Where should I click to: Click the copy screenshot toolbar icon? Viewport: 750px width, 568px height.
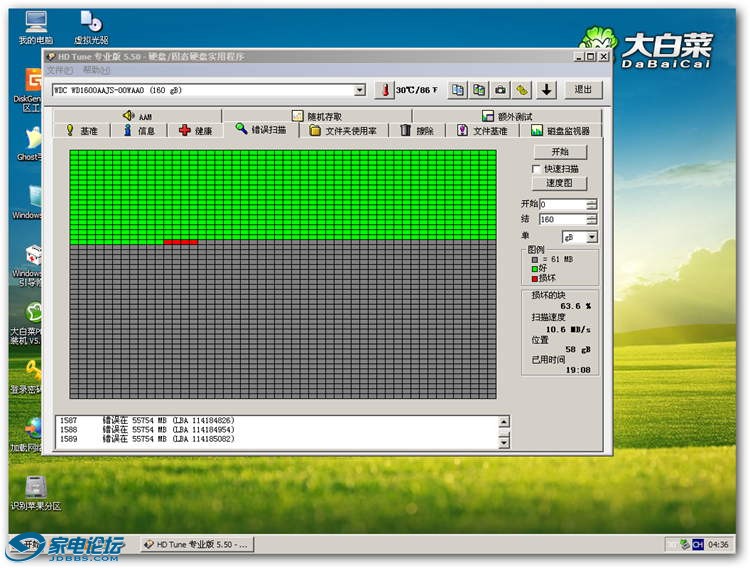479,90
